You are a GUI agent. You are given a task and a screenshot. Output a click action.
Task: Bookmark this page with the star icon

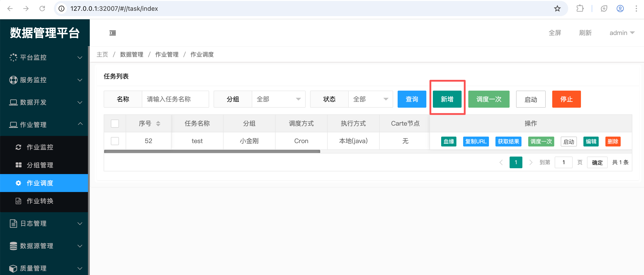coord(557,9)
